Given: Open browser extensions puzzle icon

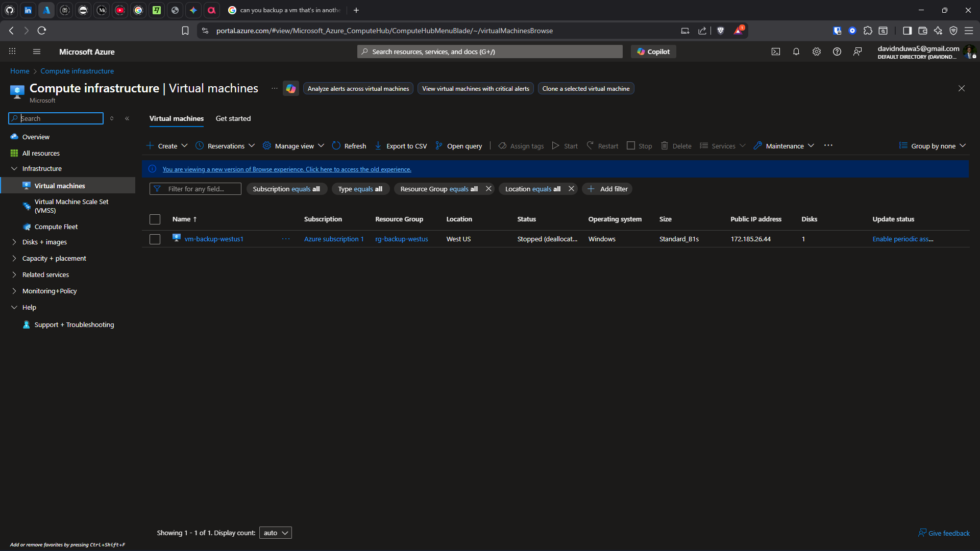Looking at the screenshot, I should coord(868,31).
